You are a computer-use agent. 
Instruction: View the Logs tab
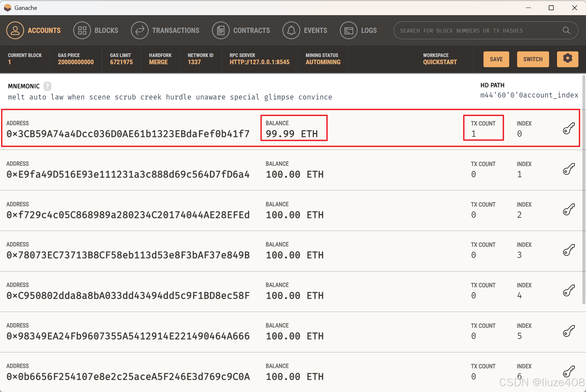point(358,30)
